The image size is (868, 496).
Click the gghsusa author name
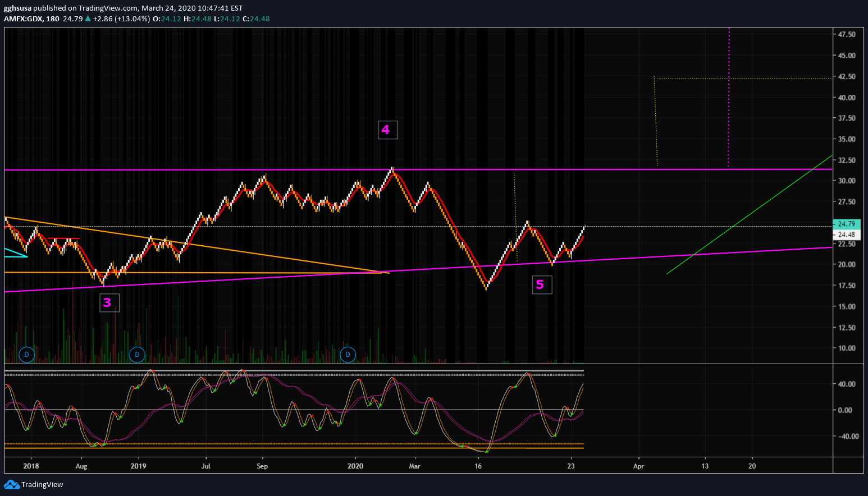click(17, 8)
